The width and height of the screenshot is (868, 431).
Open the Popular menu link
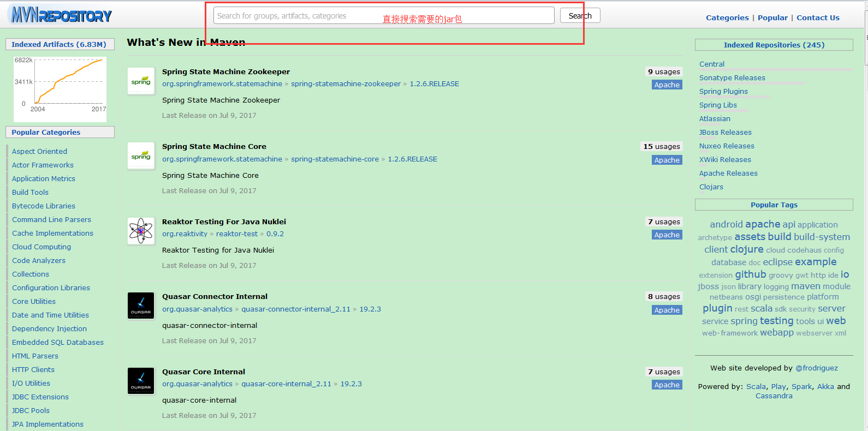[x=772, y=17]
